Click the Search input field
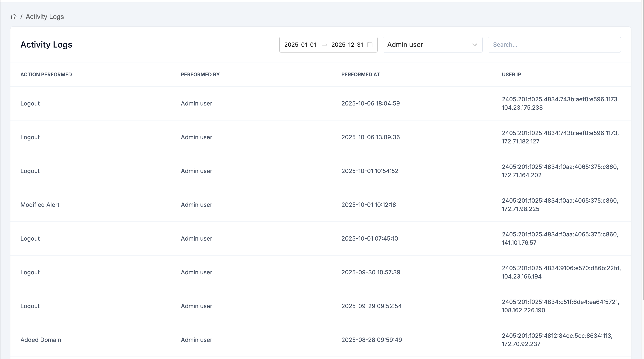Image resolution: width=644 pixels, height=359 pixels. click(x=554, y=44)
